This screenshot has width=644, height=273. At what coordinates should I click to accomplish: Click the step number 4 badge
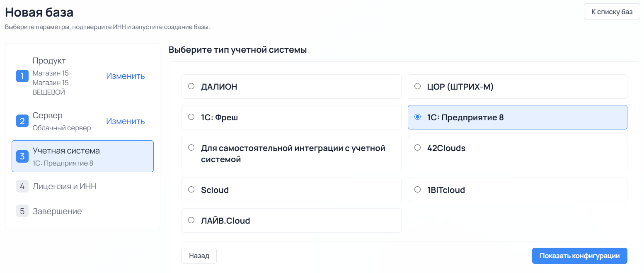coord(22,186)
